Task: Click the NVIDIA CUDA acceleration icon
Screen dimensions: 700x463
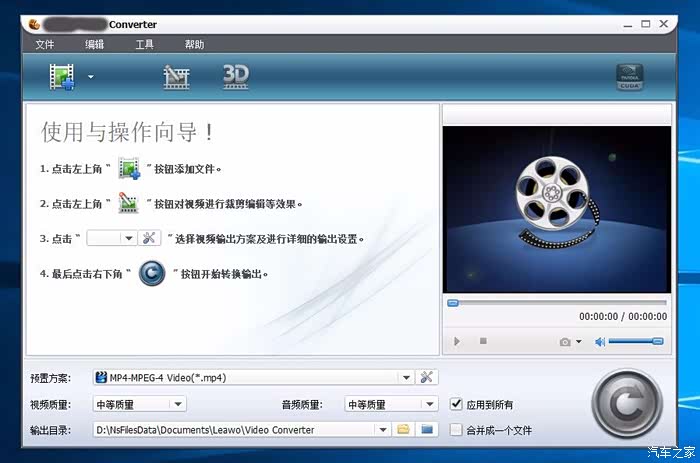Action: click(630, 77)
